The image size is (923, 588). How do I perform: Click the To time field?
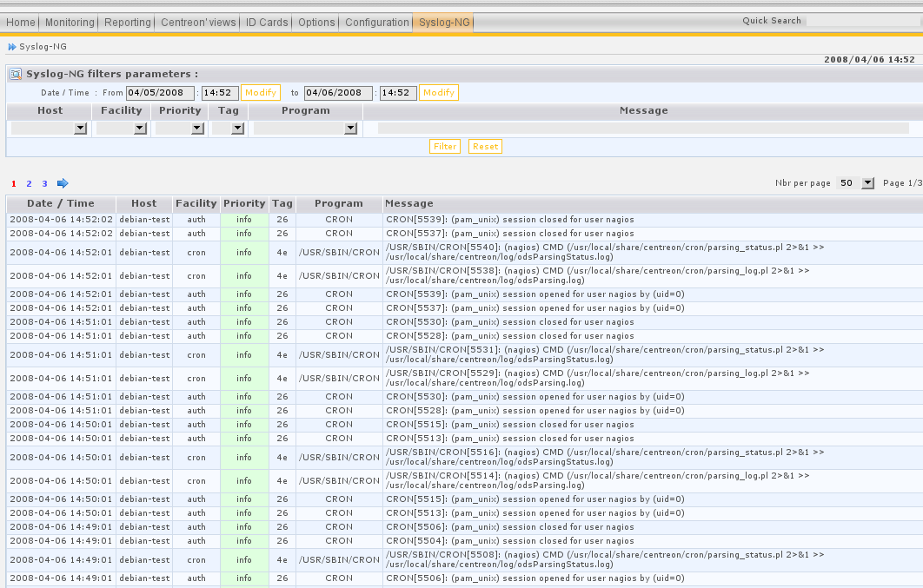(399, 93)
